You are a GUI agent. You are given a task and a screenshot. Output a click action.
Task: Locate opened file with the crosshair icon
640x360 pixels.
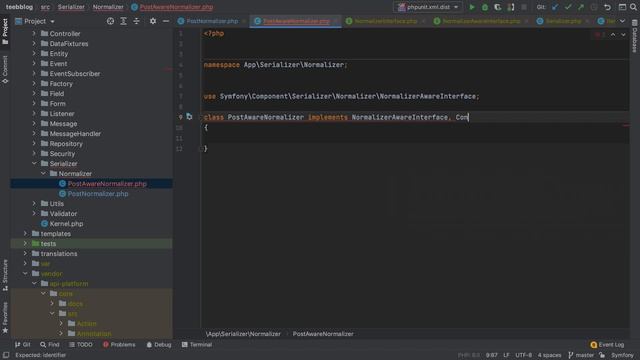point(110,21)
